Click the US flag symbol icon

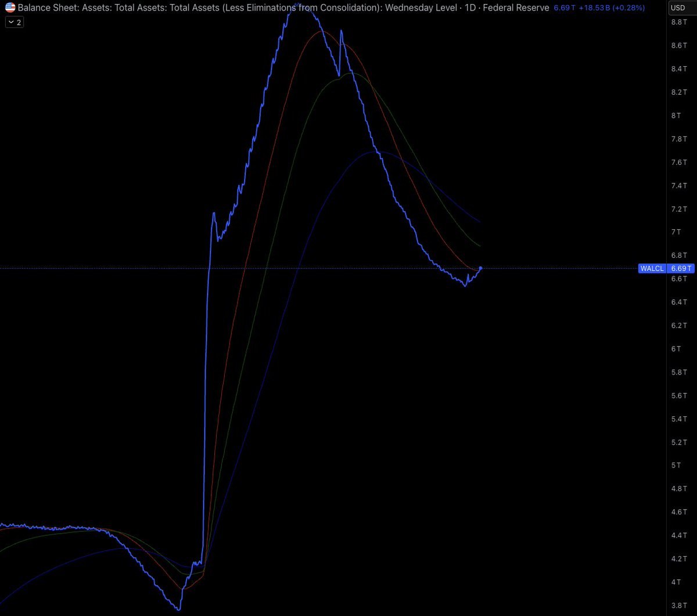(x=10, y=8)
